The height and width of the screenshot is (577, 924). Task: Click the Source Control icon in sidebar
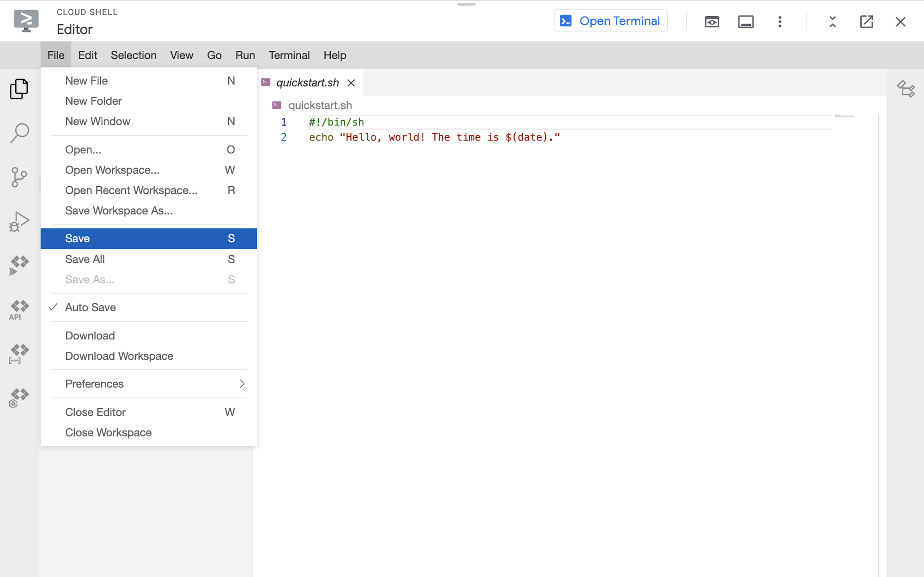coord(20,176)
